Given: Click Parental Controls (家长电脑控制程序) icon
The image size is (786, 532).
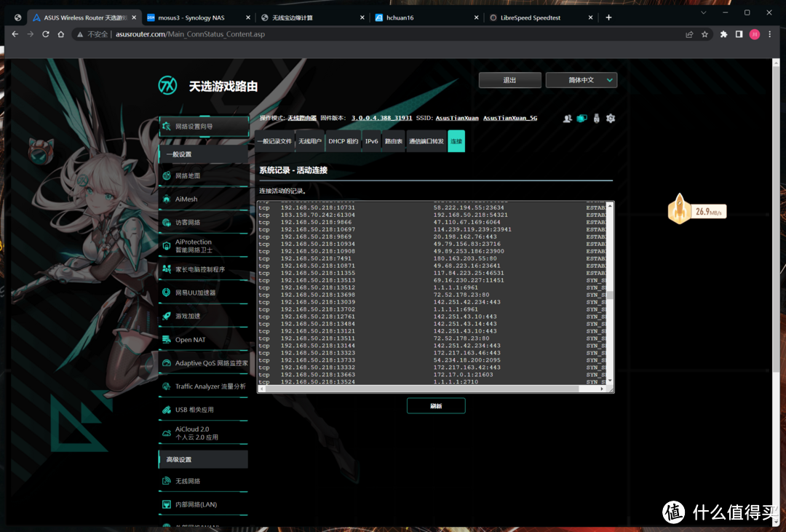Looking at the screenshot, I should coord(167,269).
